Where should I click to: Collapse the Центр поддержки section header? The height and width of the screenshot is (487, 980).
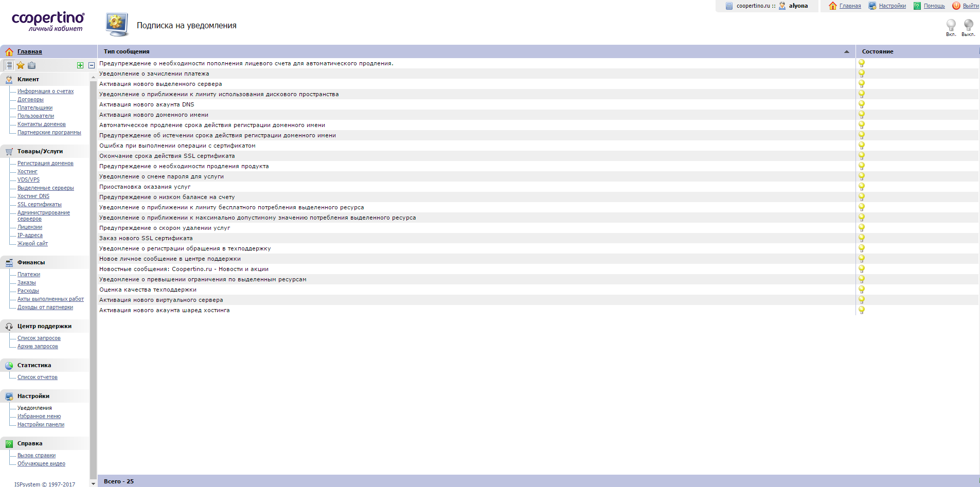[x=45, y=326]
